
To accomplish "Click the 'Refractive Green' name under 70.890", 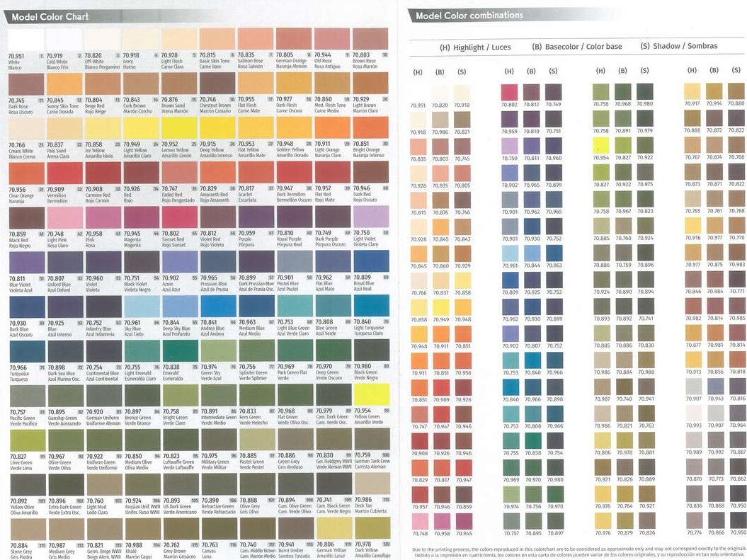I will click(217, 506).
